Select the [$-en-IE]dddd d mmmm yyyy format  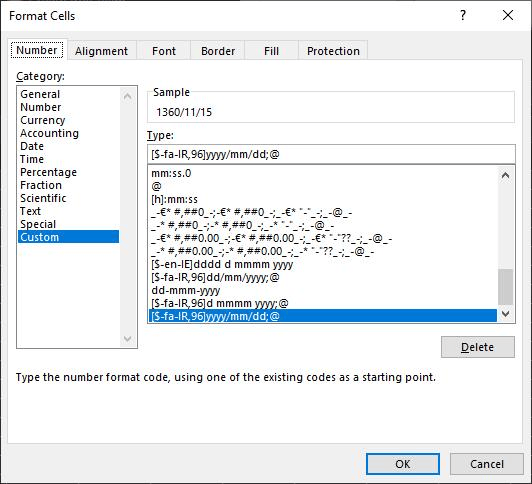coord(323,264)
